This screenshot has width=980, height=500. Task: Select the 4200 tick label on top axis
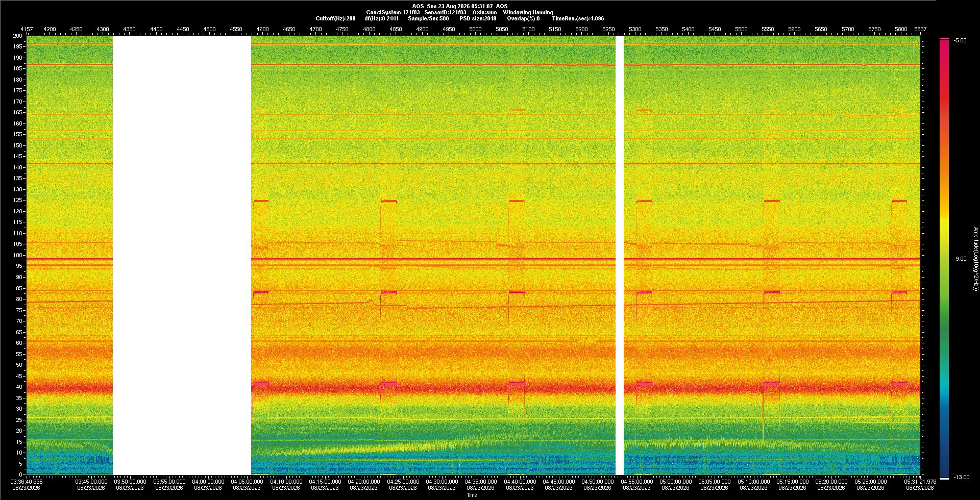coord(50,29)
